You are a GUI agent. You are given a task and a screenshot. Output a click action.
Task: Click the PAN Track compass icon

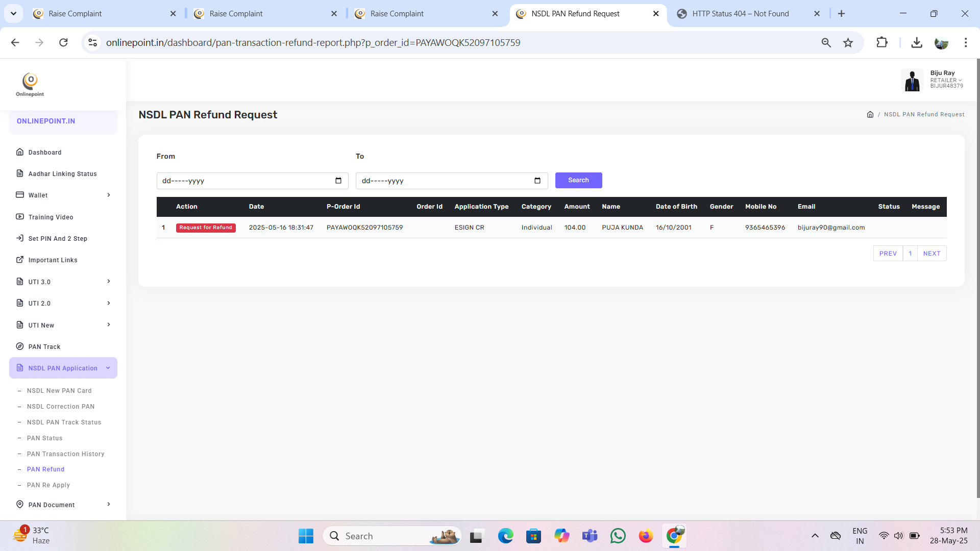[x=20, y=346]
